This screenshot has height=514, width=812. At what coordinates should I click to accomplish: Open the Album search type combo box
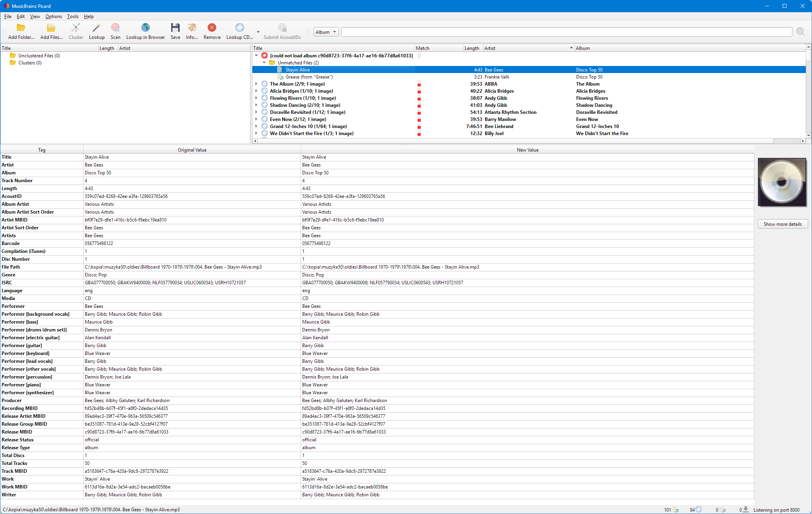[x=326, y=32]
